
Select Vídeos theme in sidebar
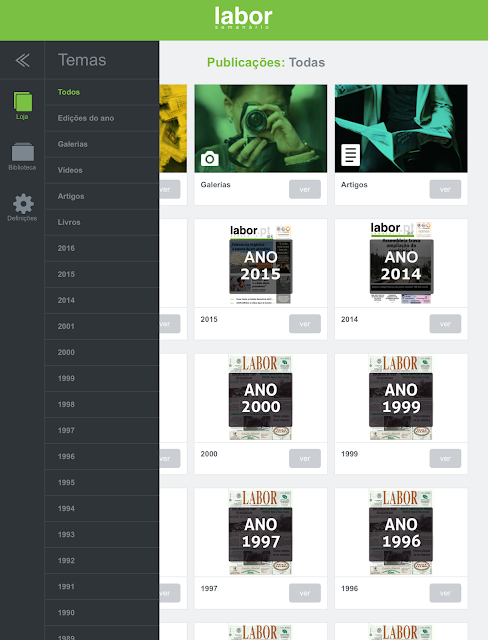point(102,170)
